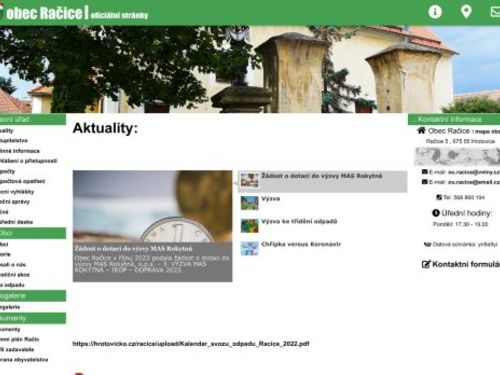Click the Žádost o dotaci thumbnail image
This screenshot has height=375, width=500.
pyautogui.click(x=249, y=180)
